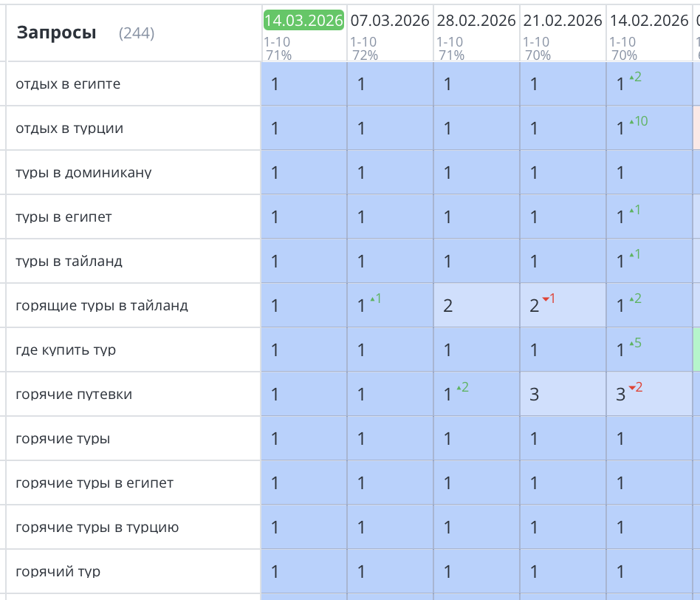
Task: Select the highlighted 14.03.2026 date header
Action: pos(303,20)
